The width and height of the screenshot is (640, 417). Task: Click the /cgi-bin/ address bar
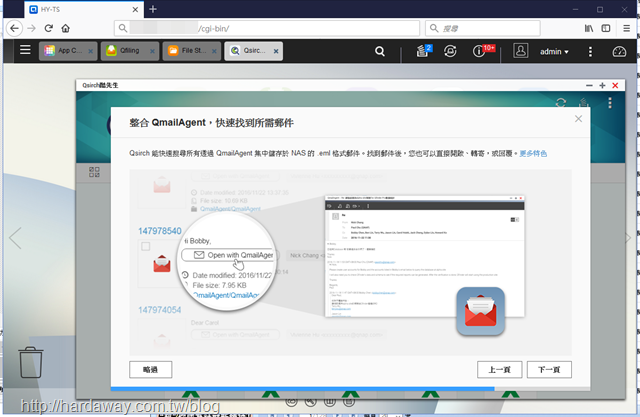pos(267,29)
